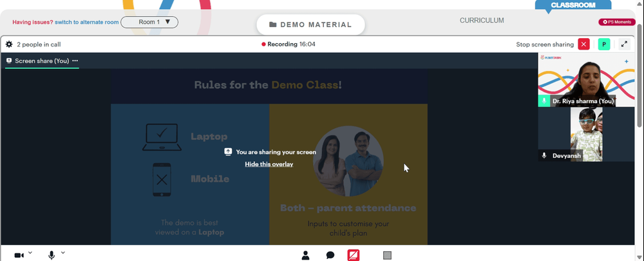Screen dimensions: 644x261
Task: Click the mic icon beside Devyansh name
Action: point(544,156)
